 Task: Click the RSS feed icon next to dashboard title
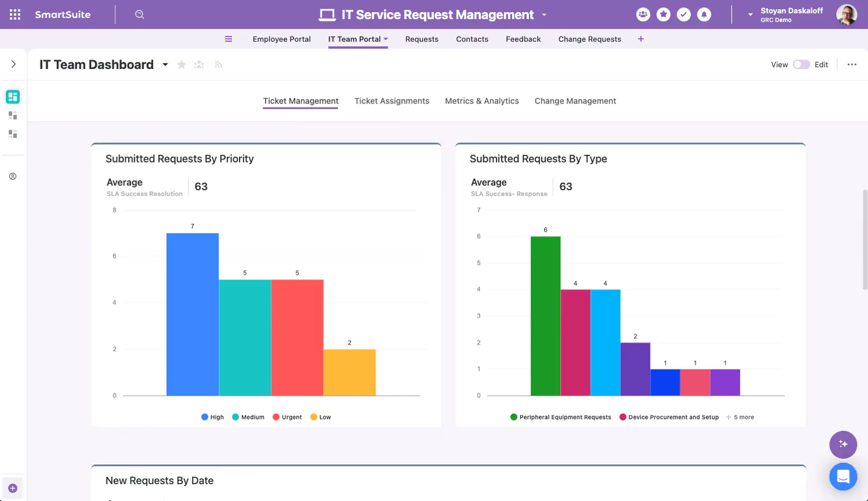(218, 64)
